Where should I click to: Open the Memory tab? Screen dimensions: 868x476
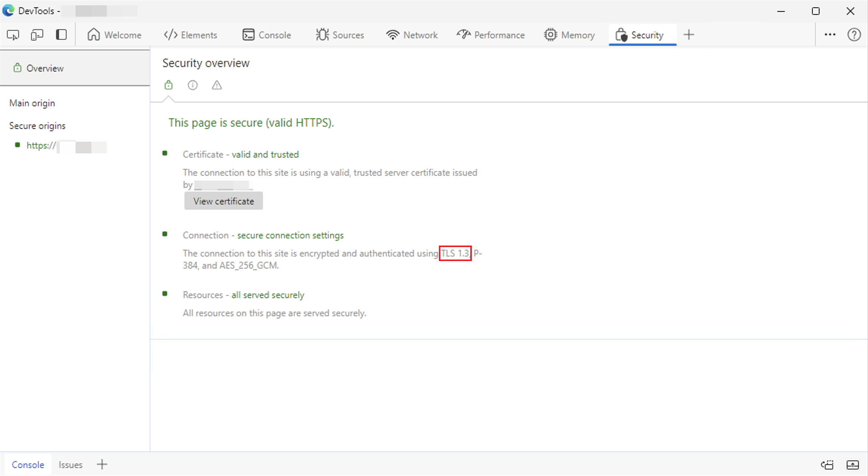569,35
